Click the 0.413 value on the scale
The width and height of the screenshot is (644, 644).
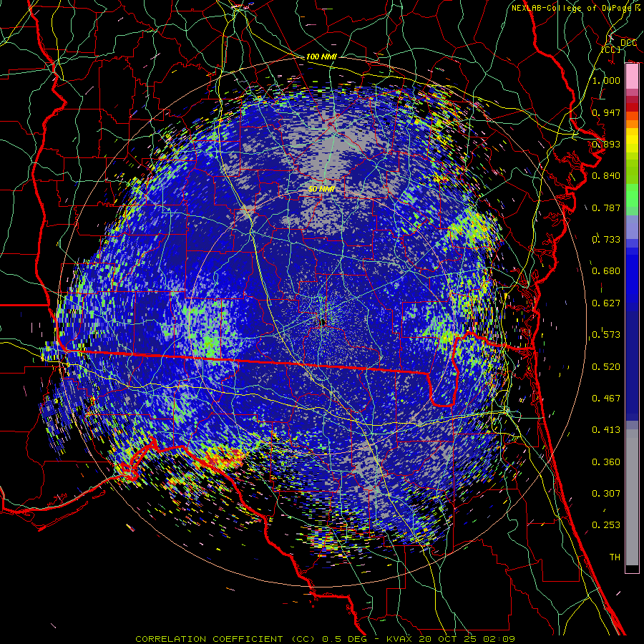606,430
